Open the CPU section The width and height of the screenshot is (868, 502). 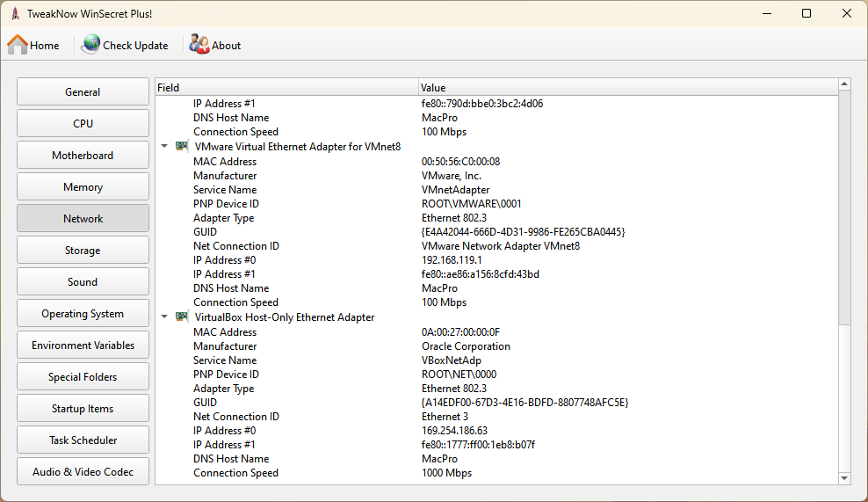(83, 123)
